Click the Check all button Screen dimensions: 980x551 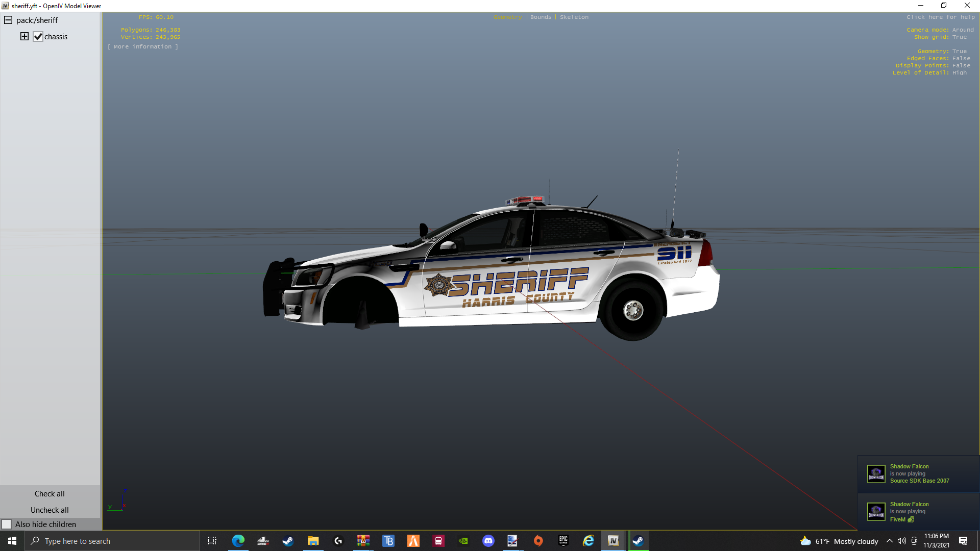[x=50, y=494]
